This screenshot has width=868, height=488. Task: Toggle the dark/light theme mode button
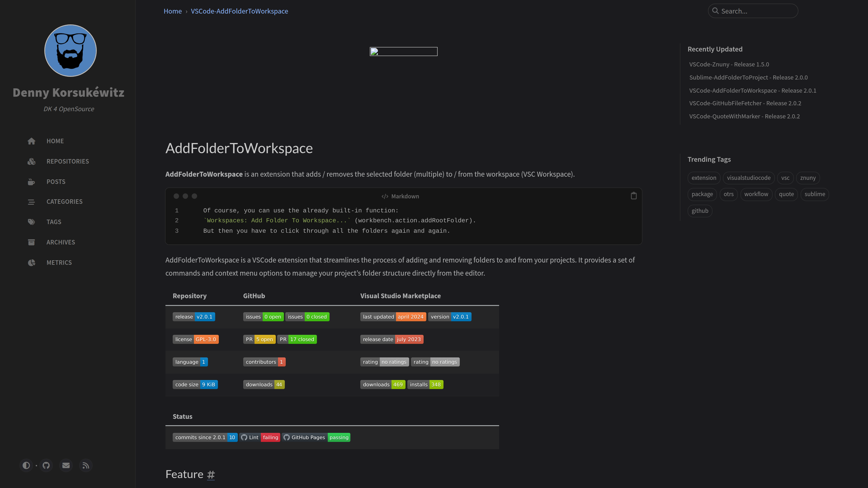pos(26,465)
